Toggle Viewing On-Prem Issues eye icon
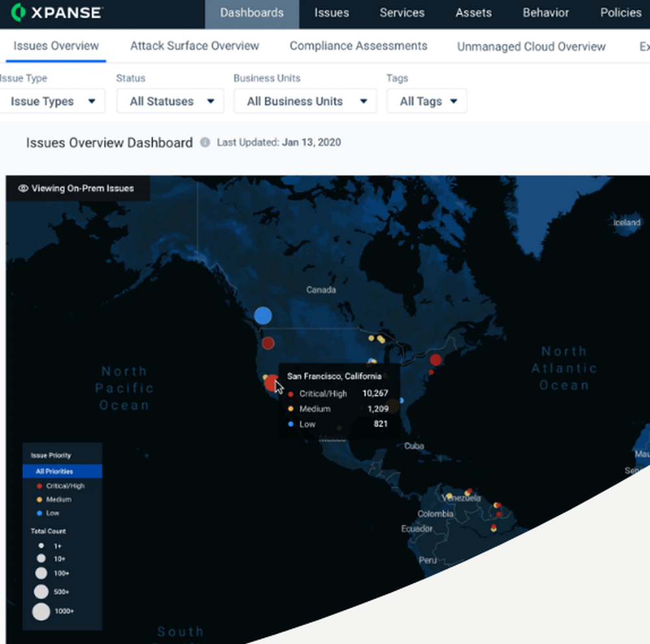This screenshot has height=644, width=650. [x=23, y=188]
